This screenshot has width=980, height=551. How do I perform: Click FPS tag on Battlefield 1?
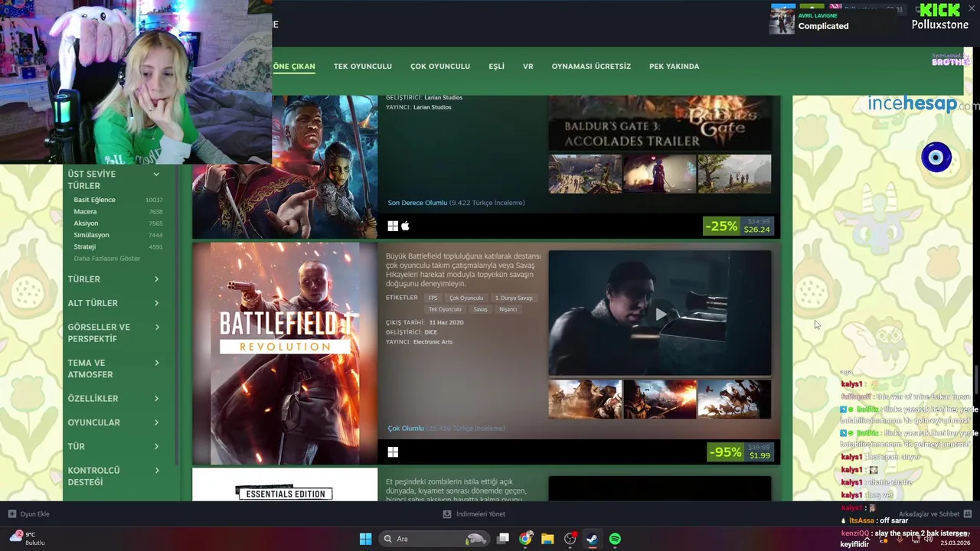click(x=433, y=298)
